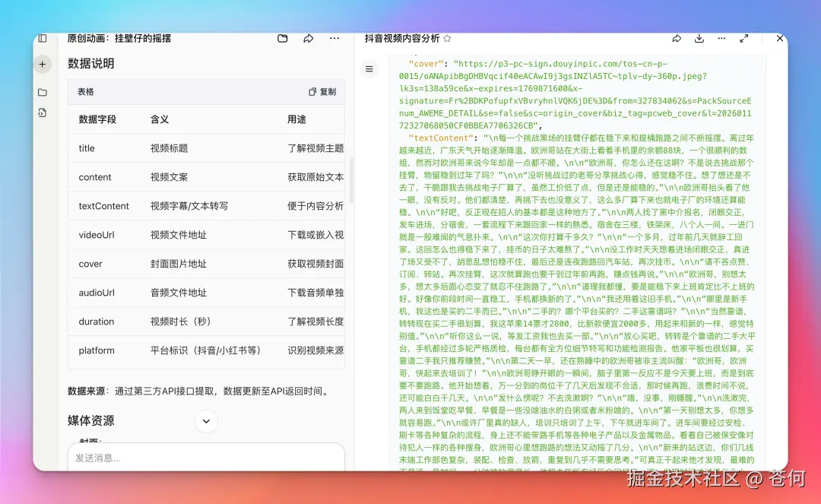Toggle the sidebar visibility icon at top left

pos(43,38)
